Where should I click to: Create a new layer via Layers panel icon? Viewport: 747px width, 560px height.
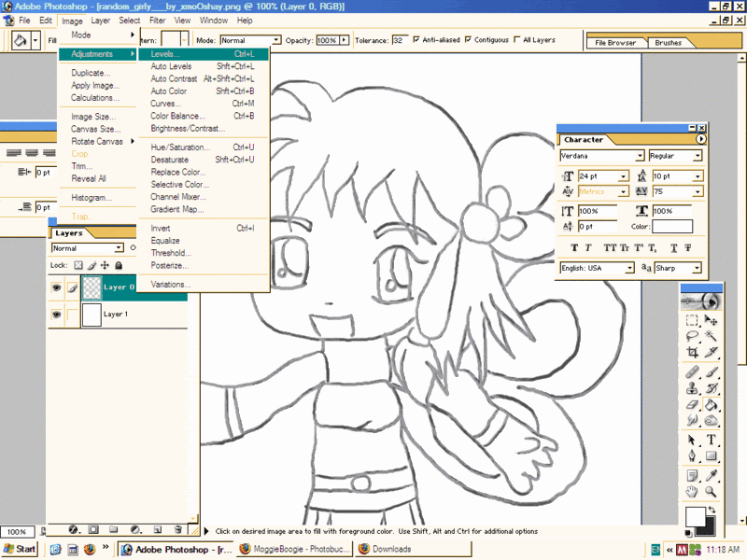(x=158, y=529)
